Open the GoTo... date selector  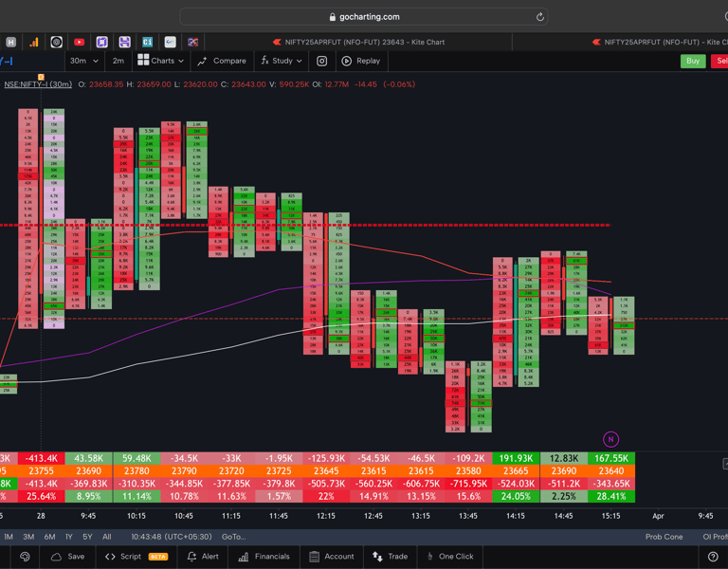coord(233,537)
